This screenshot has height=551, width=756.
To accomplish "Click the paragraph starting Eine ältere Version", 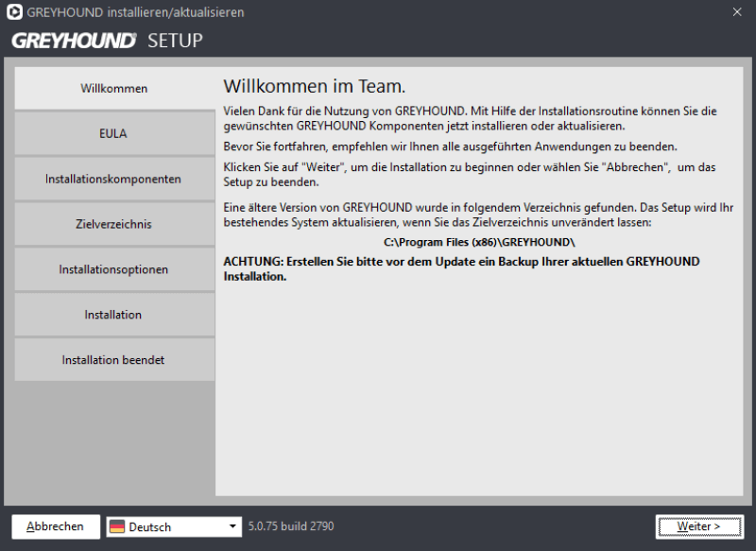I will coord(478,215).
